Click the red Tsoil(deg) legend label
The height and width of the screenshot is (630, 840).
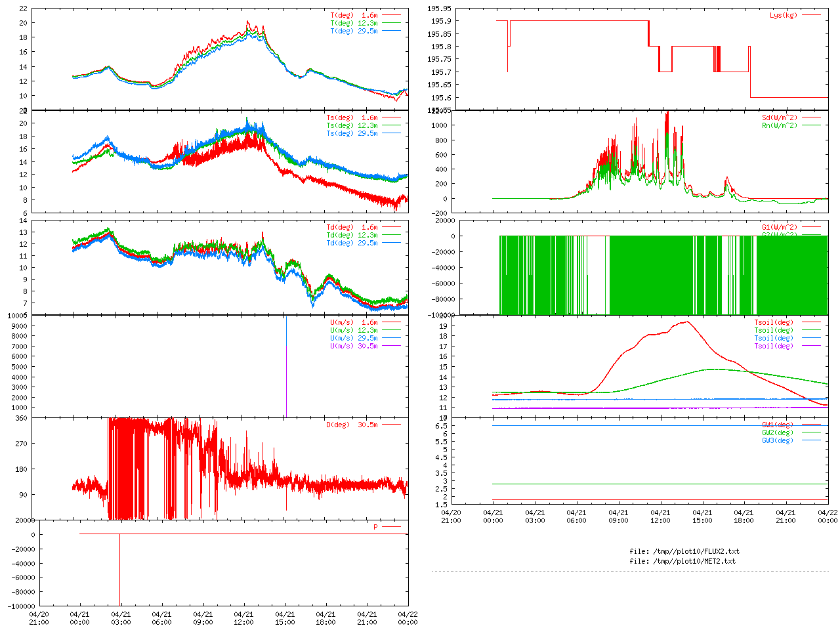(774, 322)
